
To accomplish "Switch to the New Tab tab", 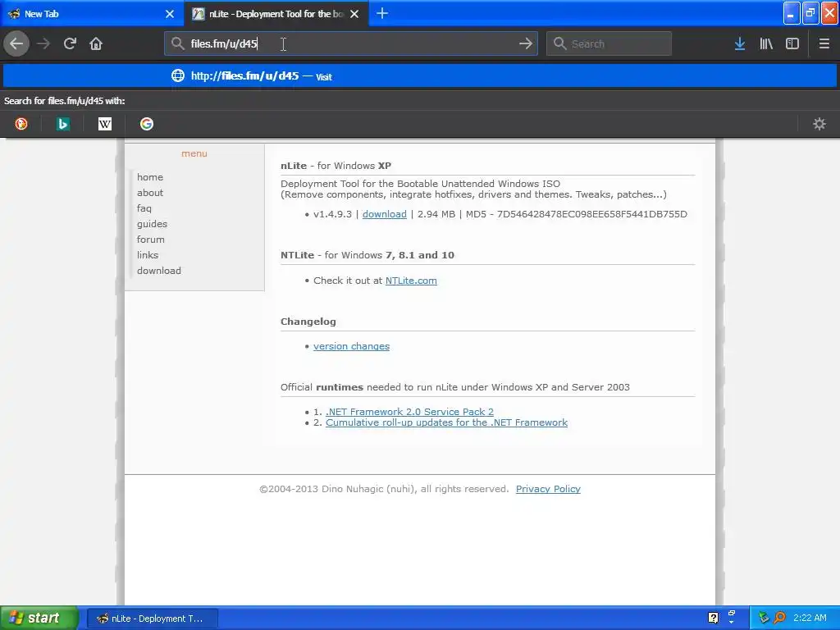I will [92, 14].
